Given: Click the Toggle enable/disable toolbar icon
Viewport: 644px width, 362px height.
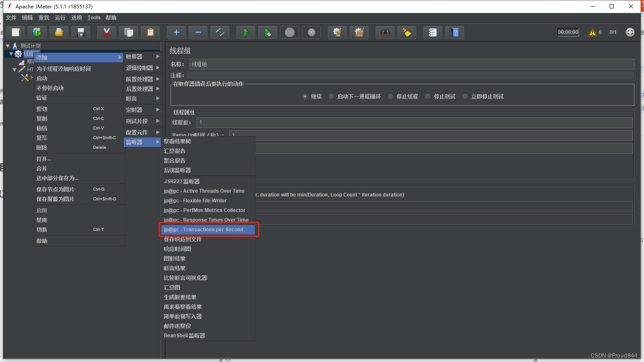Looking at the screenshot, I should (x=220, y=32).
